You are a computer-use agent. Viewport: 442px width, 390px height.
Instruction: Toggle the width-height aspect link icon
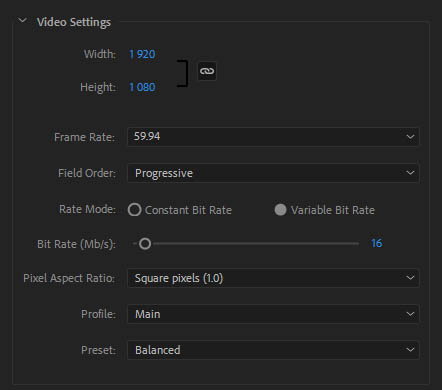[207, 71]
